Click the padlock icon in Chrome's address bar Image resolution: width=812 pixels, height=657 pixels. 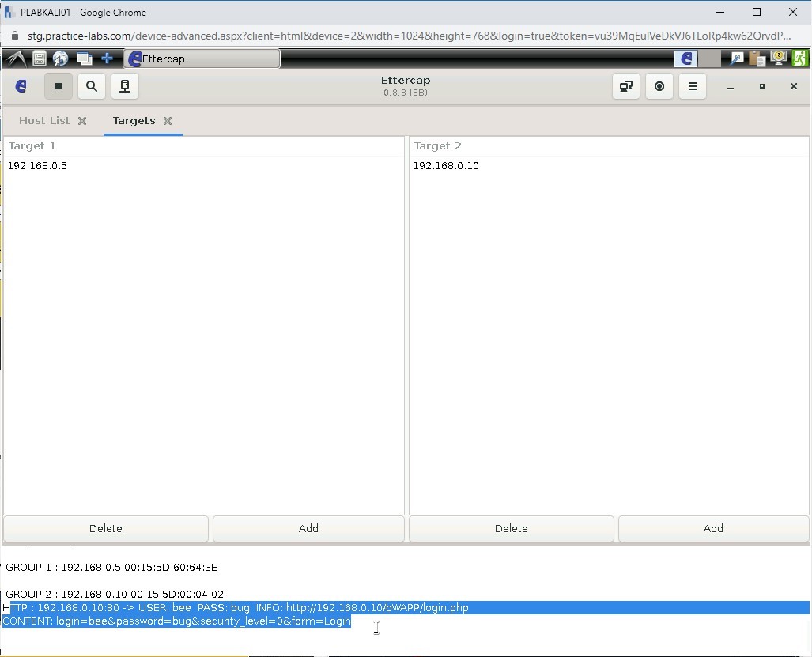[14, 36]
